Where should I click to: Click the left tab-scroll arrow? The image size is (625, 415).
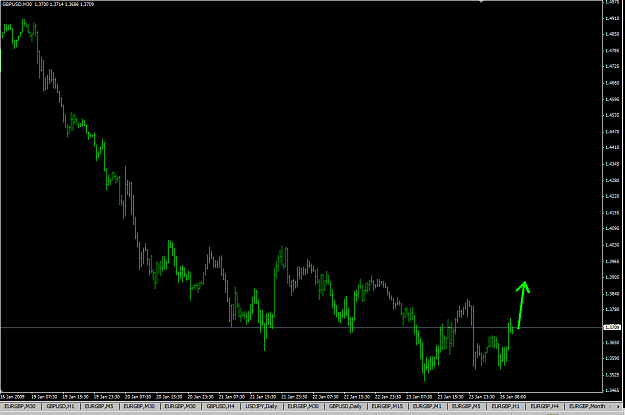click(x=611, y=406)
